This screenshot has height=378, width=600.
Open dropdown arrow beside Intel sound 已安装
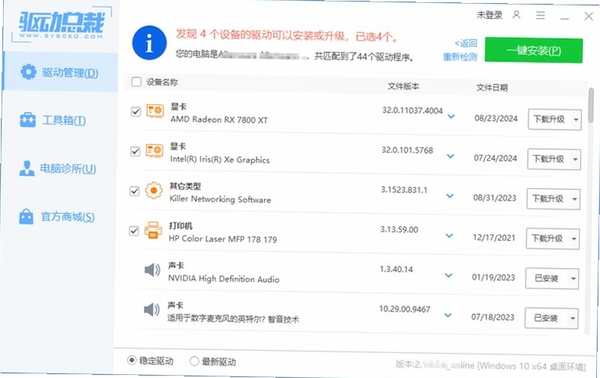click(x=572, y=318)
